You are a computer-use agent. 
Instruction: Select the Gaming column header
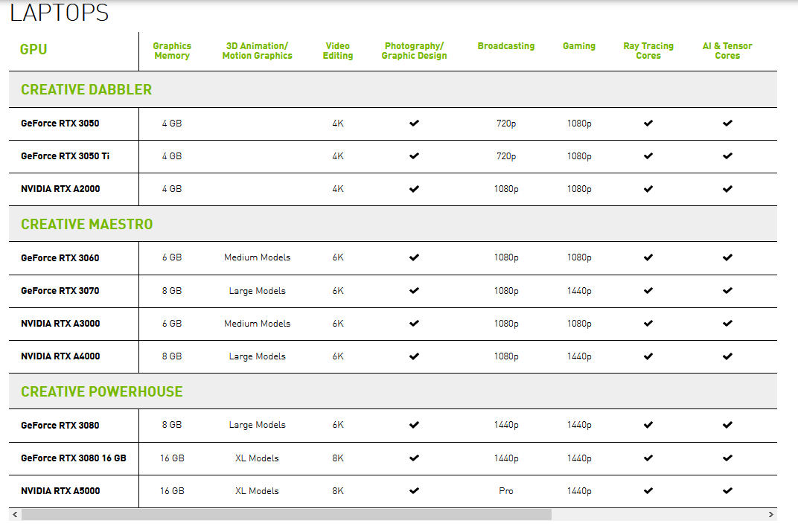tap(579, 45)
